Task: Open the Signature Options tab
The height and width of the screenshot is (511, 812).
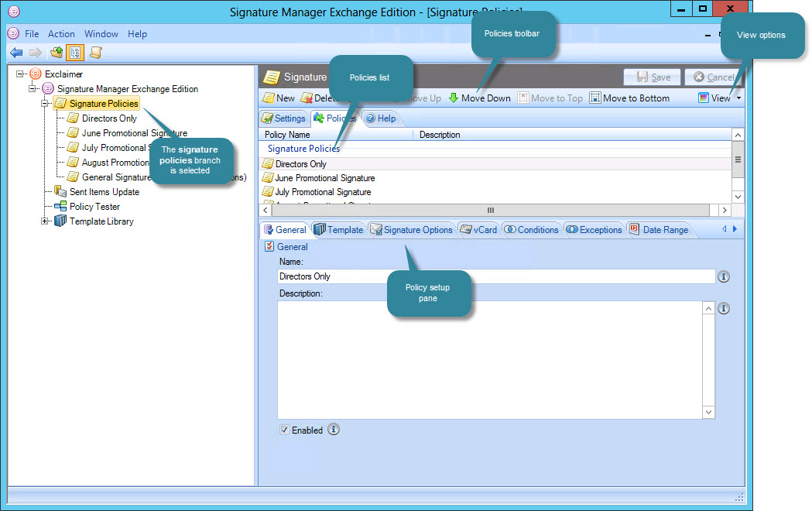Action: tap(412, 230)
